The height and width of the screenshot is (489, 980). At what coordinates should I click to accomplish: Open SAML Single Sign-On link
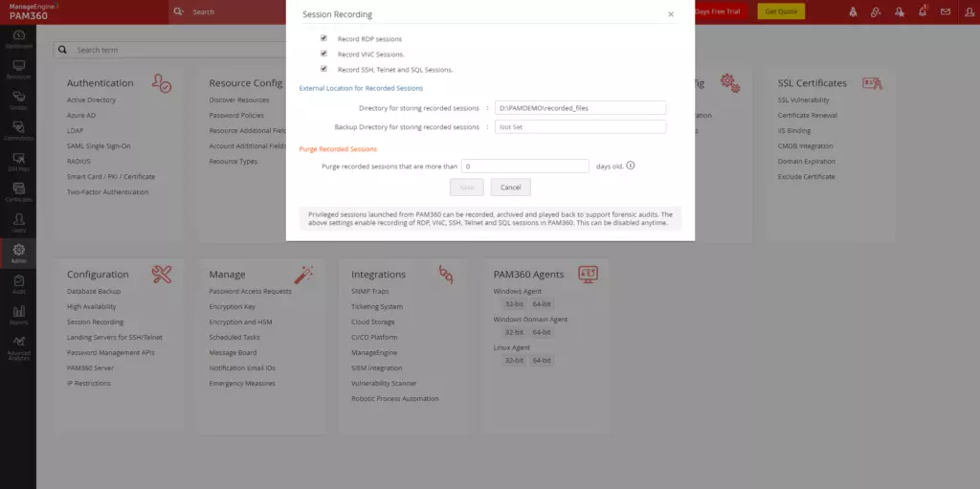click(99, 145)
